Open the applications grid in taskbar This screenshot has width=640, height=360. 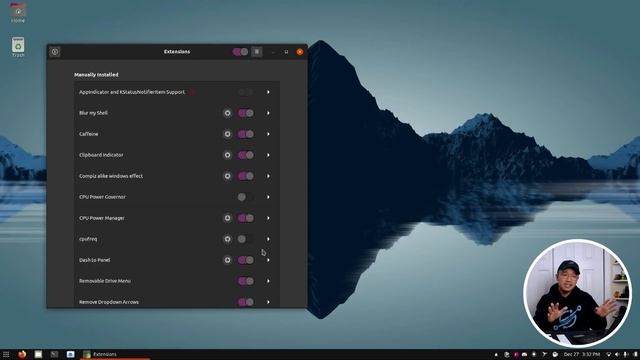click(x=6, y=354)
